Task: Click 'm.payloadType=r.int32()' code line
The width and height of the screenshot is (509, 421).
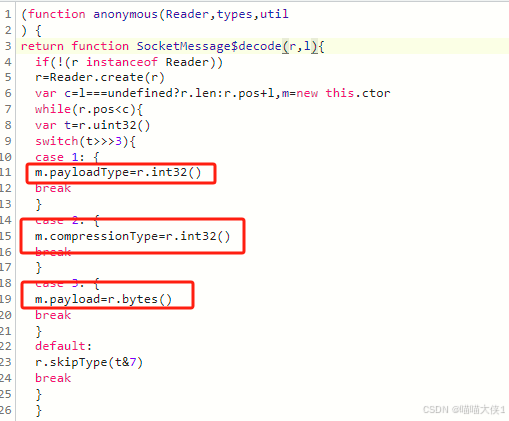Action: (118, 172)
